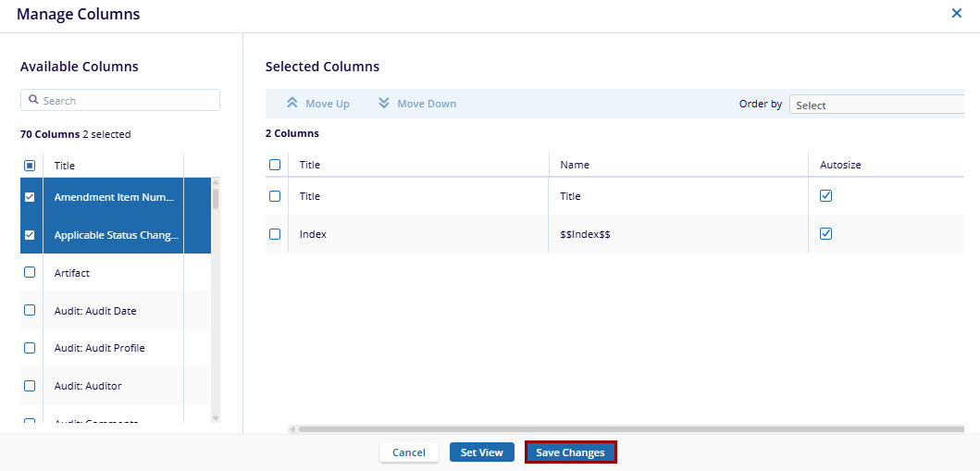Click the Name column header

click(575, 165)
